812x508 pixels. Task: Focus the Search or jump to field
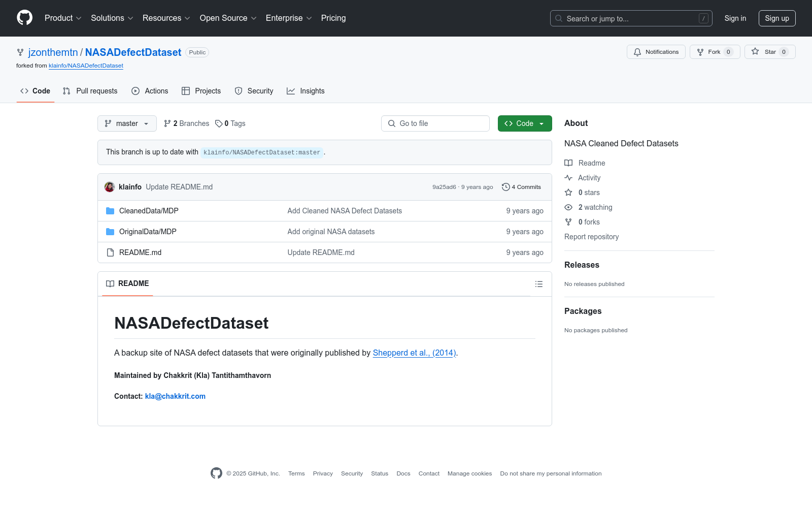click(x=631, y=18)
